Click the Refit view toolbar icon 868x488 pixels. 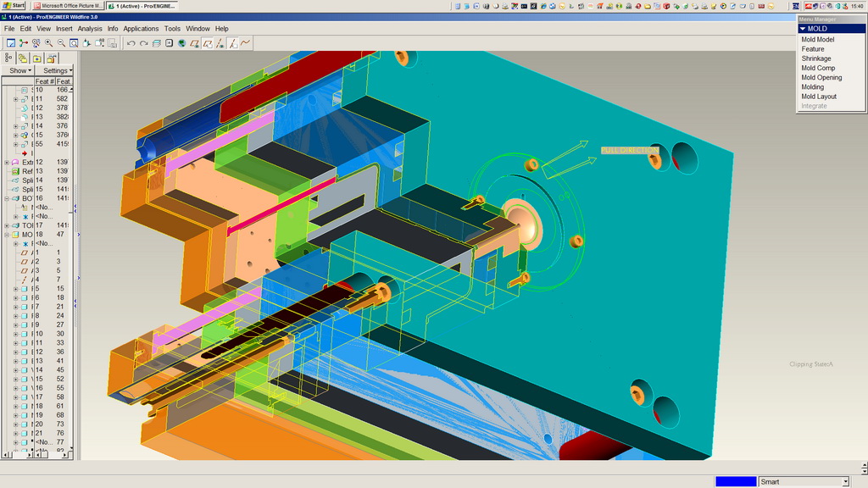click(x=74, y=43)
